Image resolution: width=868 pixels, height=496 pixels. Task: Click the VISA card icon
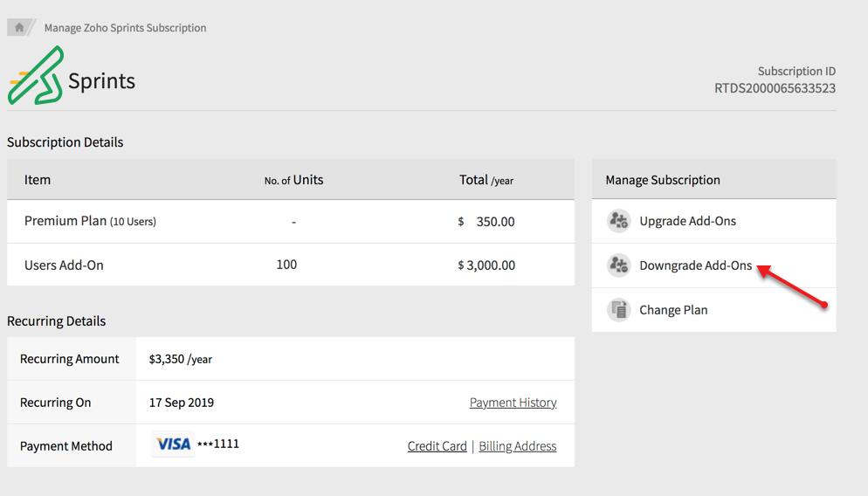(173, 444)
